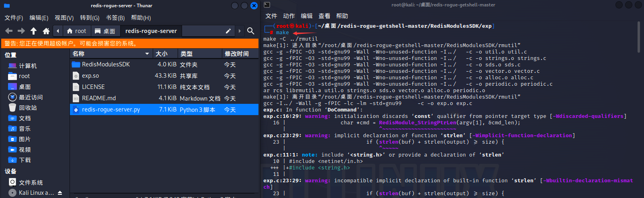
Task: Click the root breadcrumb button
Action: click(76, 31)
